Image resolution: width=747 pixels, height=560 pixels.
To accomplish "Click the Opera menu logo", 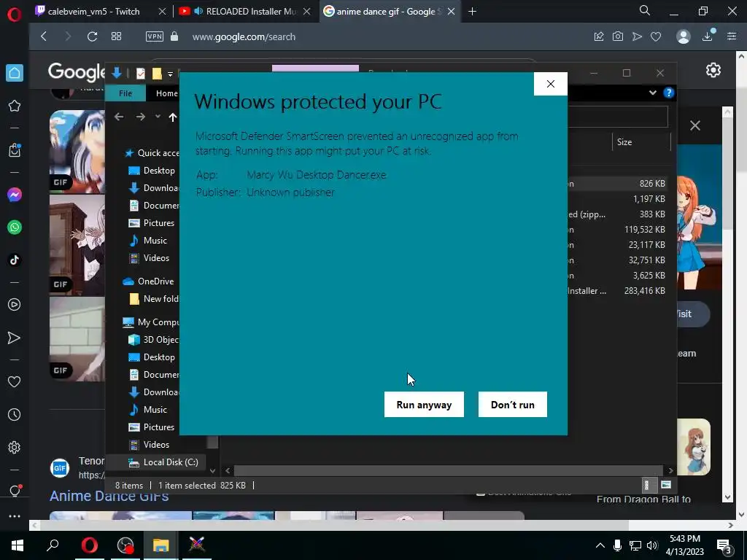I will 15,15.
